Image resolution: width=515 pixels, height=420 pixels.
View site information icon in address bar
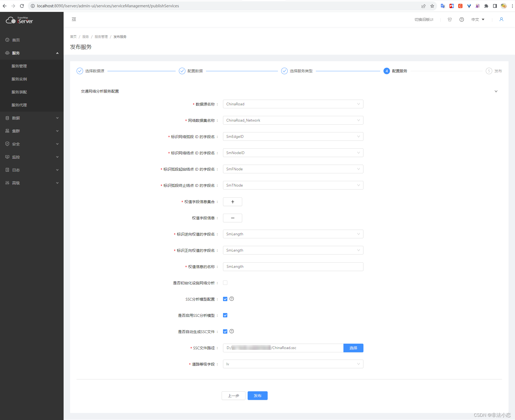click(x=33, y=6)
